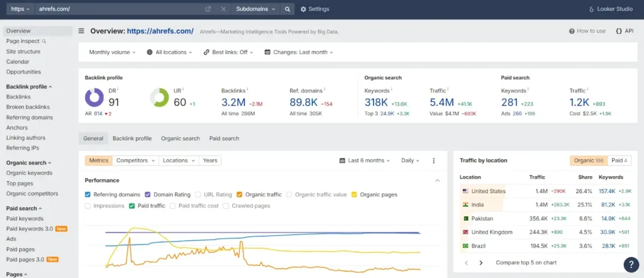644x278 pixels.
Task: Collapse the Performance section chevron
Action: tap(438, 181)
